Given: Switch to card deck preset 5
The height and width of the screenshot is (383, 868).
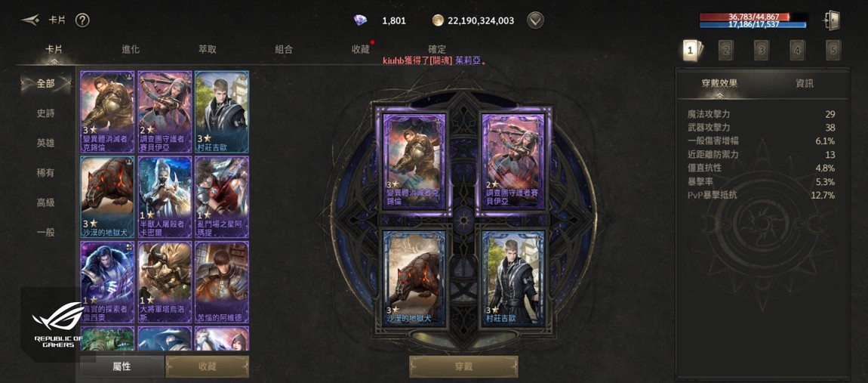Looking at the screenshot, I should pyautogui.click(x=833, y=51).
